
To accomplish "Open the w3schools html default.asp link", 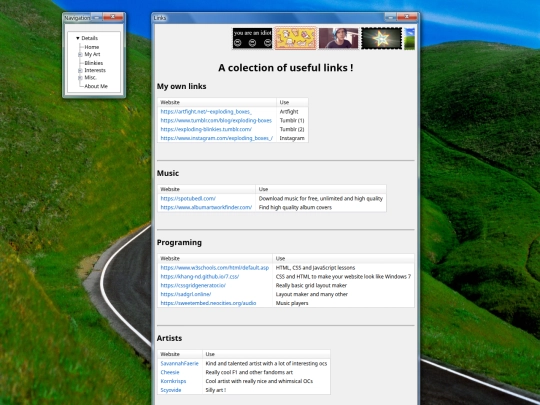I will 215,268.
